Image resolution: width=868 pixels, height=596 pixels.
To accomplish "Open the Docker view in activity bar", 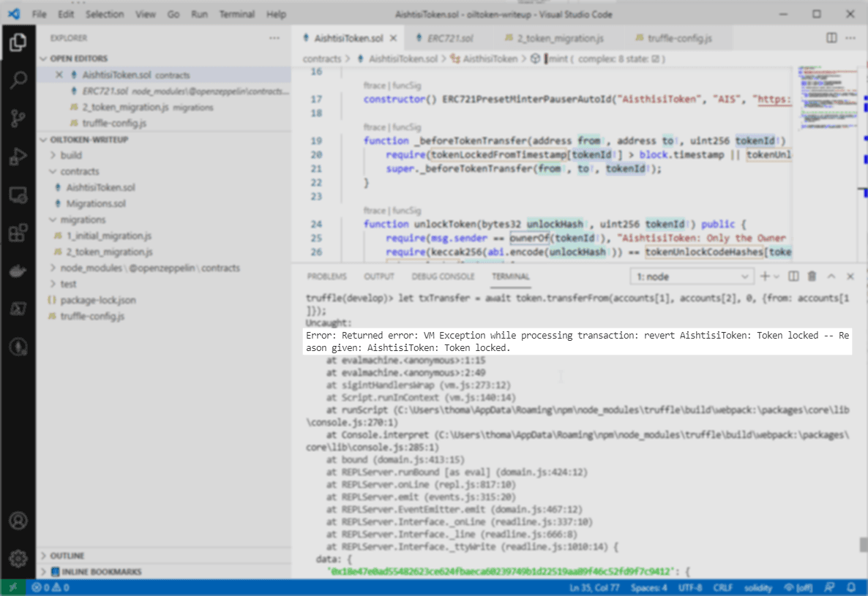I will [x=18, y=271].
